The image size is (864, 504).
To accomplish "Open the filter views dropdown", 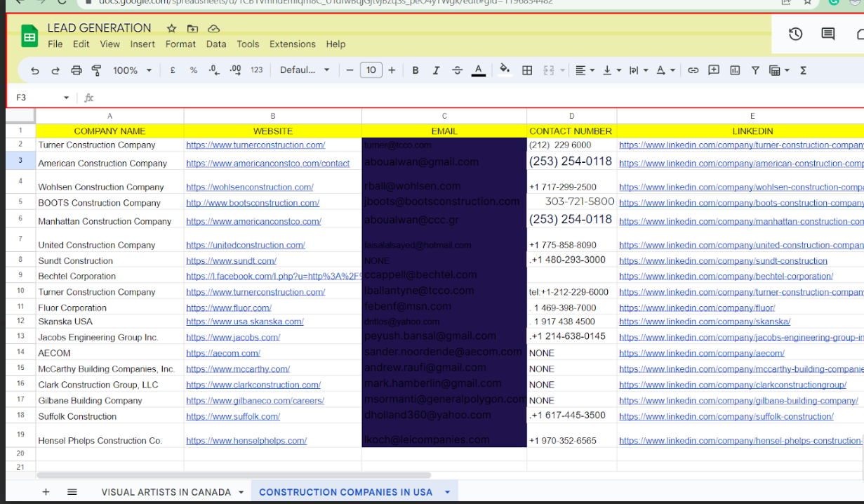I will click(x=779, y=70).
